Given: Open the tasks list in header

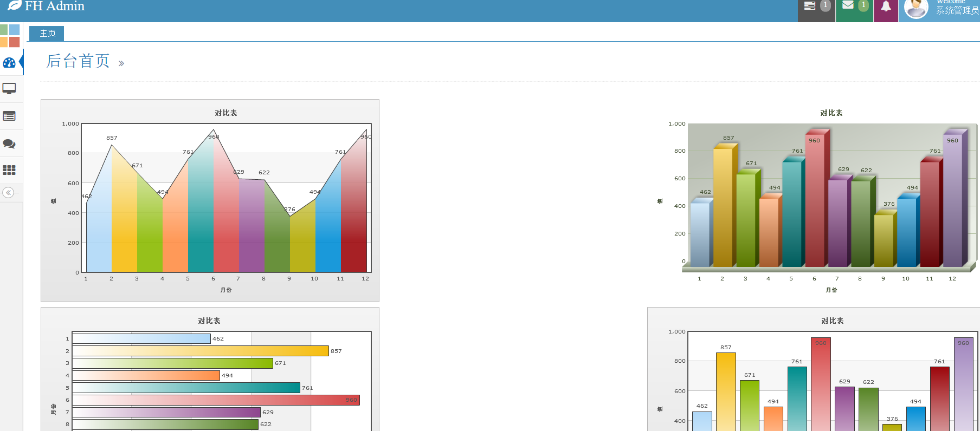Looking at the screenshot, I should tap(810, 6).
